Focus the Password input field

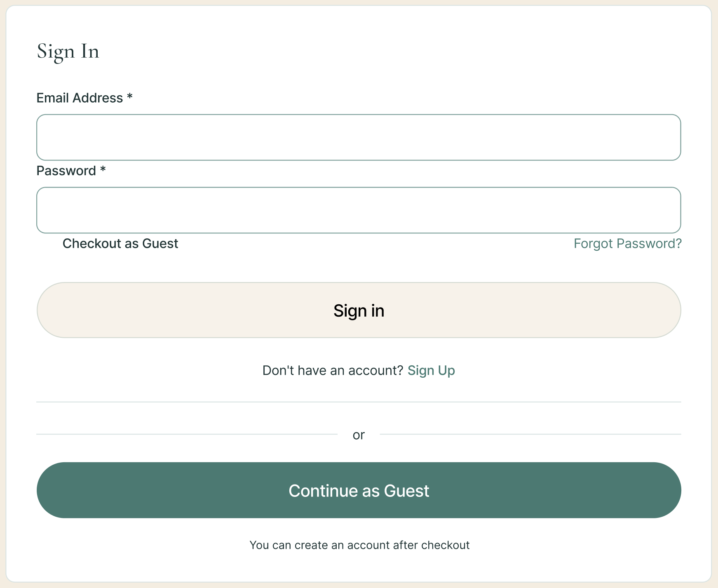(359, 210)
